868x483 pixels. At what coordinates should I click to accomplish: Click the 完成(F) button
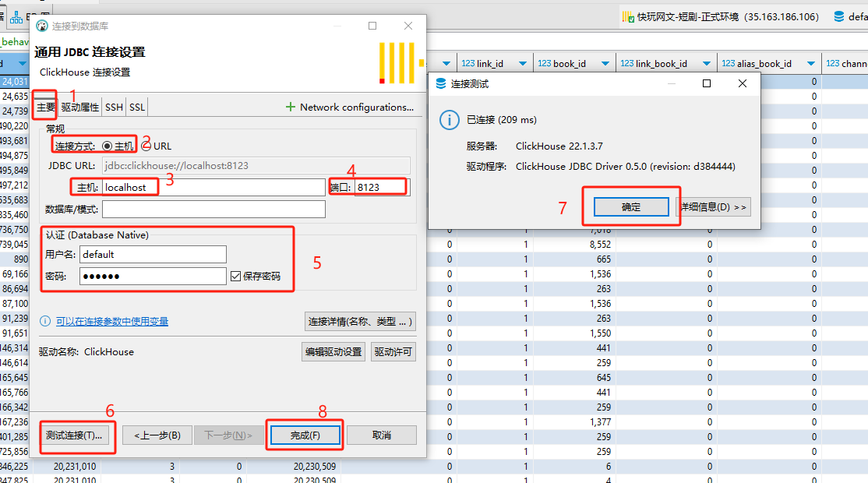coord(305,435)
